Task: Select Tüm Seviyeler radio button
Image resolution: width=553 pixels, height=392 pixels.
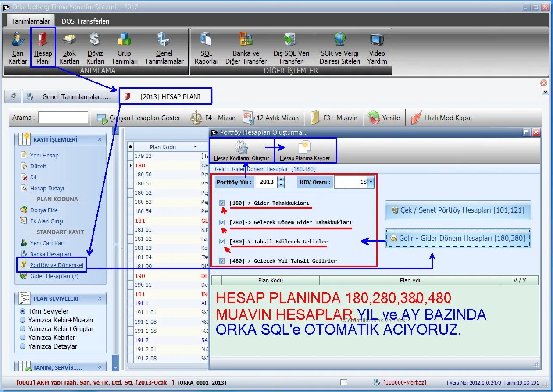Action: click(x=23, y=311)
